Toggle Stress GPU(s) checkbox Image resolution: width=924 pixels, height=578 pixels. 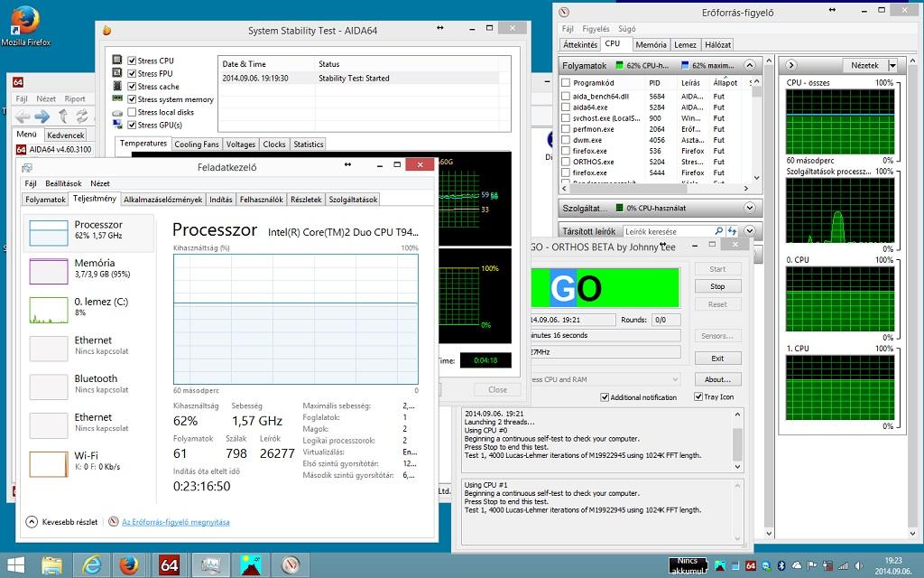point(132,125)
